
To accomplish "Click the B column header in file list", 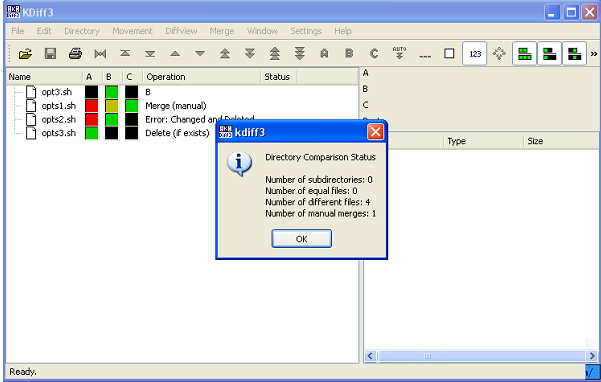I will (x=112, y=77).
